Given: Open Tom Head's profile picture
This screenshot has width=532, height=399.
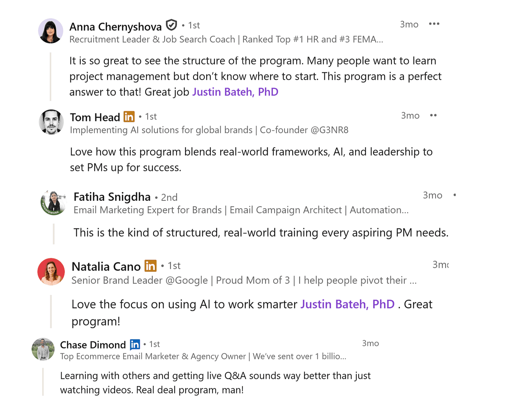Looking at the screenshot, I should (51, 122).
